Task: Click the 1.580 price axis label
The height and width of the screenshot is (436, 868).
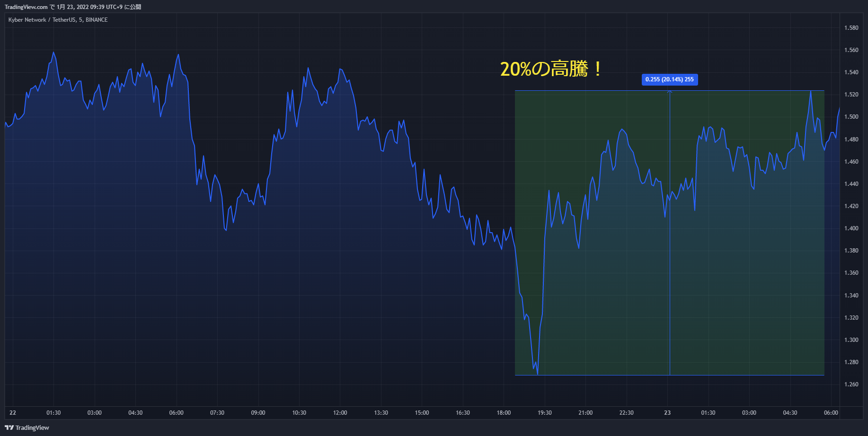Action: click(x=851, y=28)
